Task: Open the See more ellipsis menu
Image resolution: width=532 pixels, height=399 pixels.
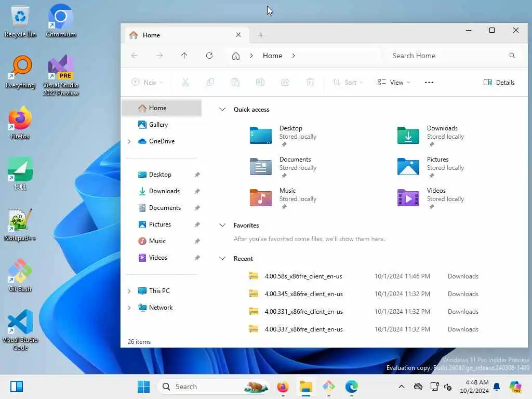Action: [429, 82]
